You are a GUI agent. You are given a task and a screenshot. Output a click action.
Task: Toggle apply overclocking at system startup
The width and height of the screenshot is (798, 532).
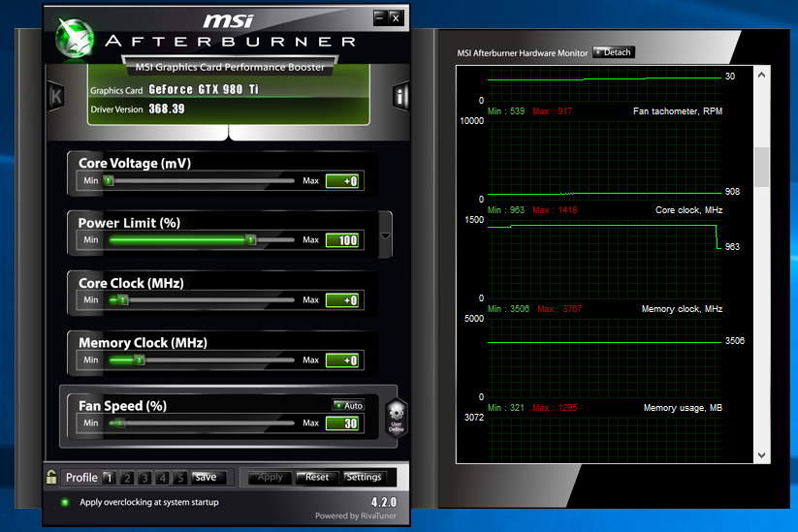65,502
